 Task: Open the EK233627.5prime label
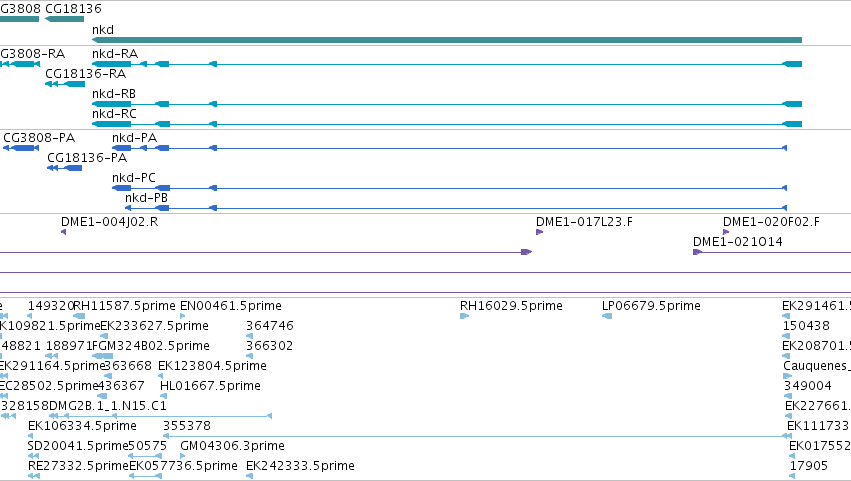click(x=155, y=326)
